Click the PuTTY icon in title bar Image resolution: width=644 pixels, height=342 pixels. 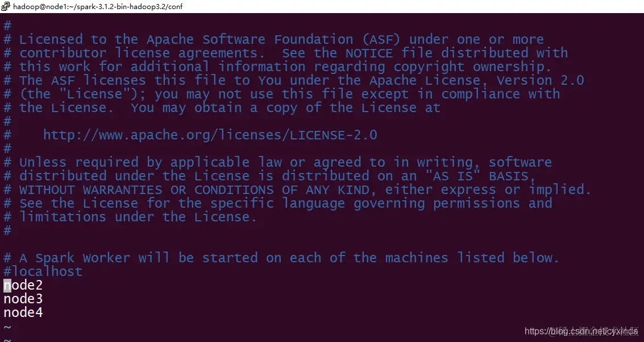[6, 6]
